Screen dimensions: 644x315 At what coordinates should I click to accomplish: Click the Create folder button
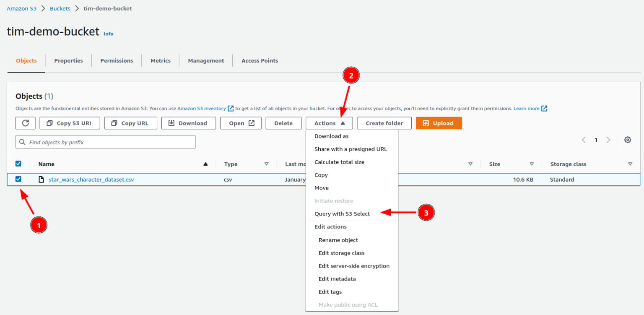384,123
